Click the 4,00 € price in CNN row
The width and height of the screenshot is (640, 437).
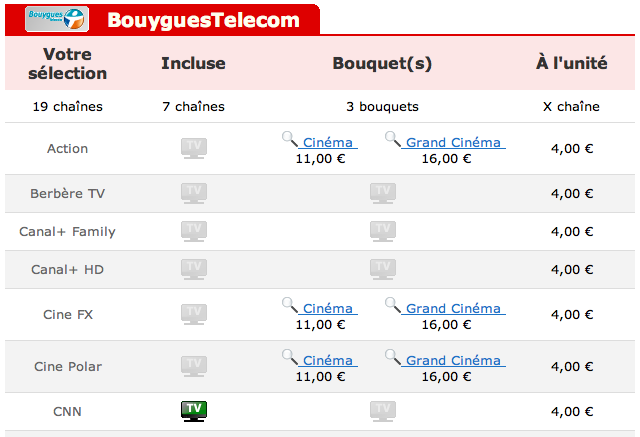[x=572, y=411]
